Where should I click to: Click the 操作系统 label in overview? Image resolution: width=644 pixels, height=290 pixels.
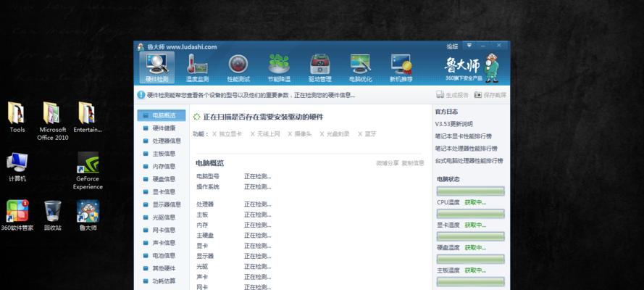[x=208, y=187]
